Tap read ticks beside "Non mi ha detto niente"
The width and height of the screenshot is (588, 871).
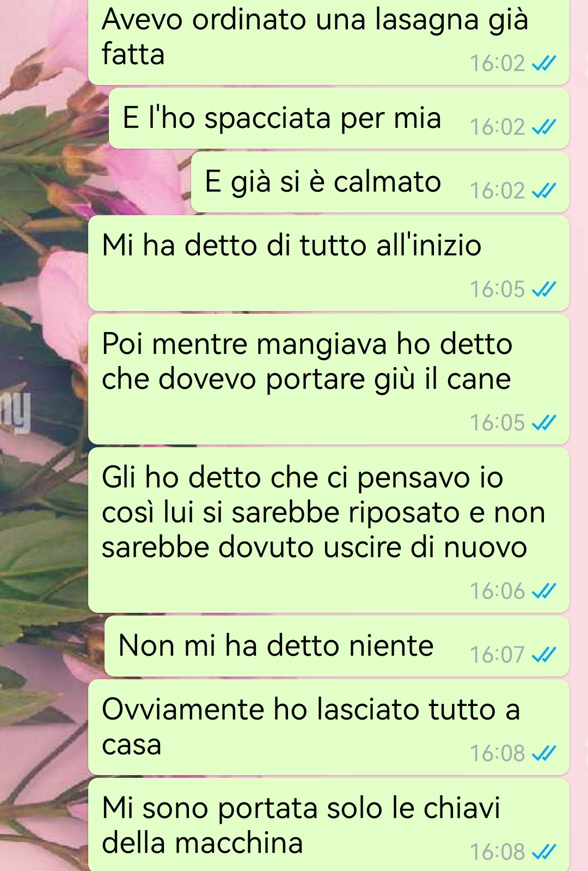click(x=544, y=655)
